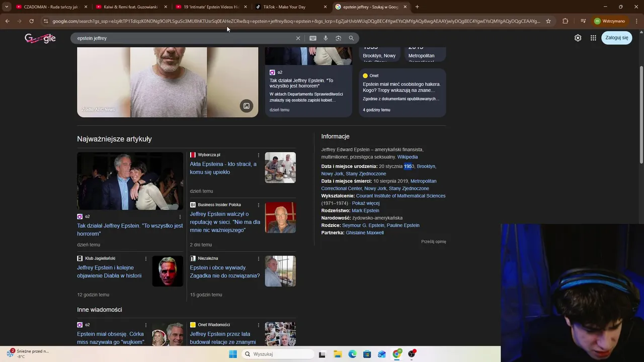Open Chrome three-dot menu

pyautogui.click(x=636, y=21)
